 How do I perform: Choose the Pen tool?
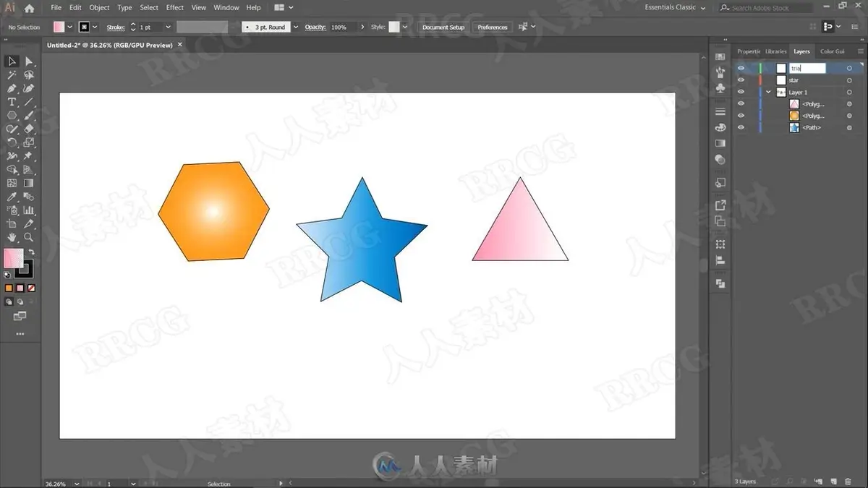coord(12,88)
